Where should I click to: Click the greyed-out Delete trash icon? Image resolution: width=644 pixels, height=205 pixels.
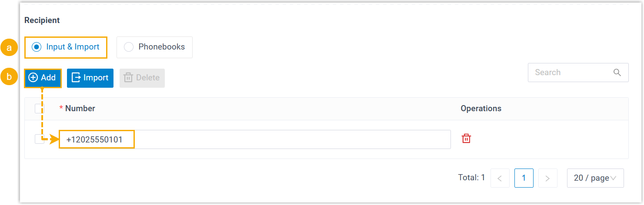(x=128, y=78)
